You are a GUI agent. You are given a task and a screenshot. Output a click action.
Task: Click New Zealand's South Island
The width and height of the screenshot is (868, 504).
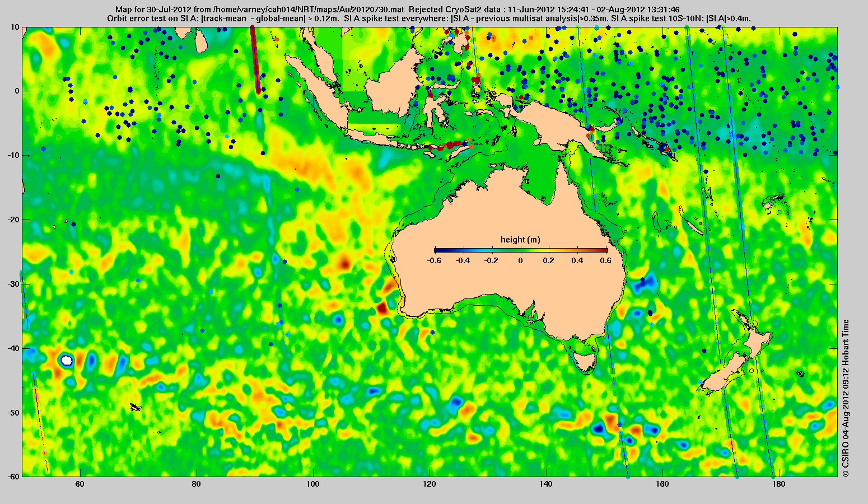point(723,375)
